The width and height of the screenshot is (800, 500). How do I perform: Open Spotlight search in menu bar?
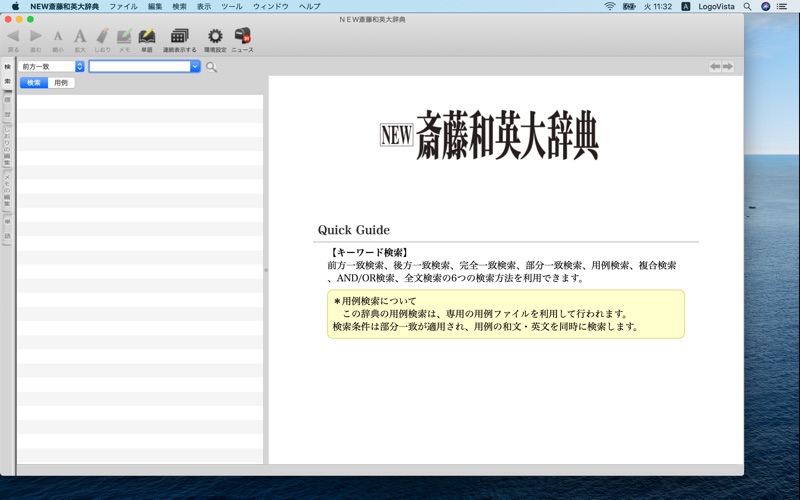tap(747, 6)
